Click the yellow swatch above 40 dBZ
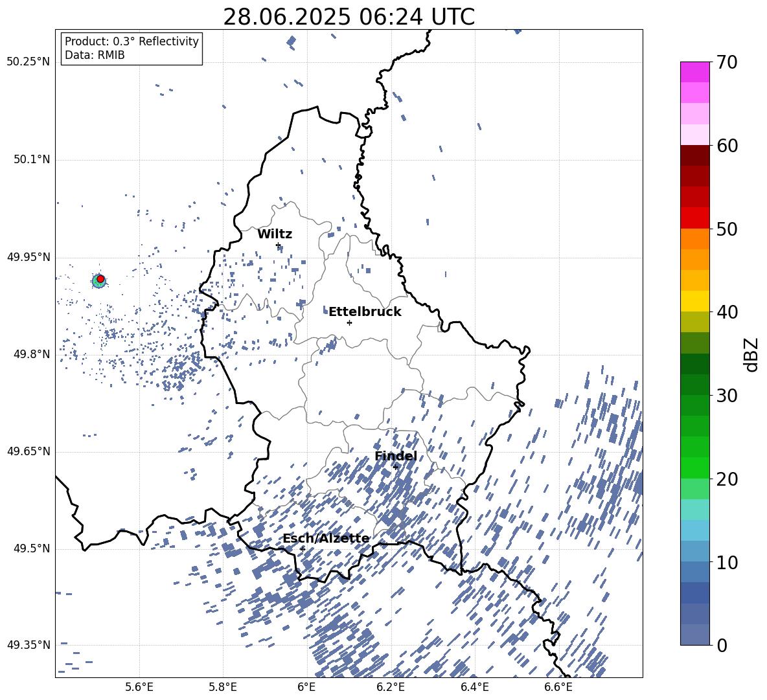 [695, 301]
